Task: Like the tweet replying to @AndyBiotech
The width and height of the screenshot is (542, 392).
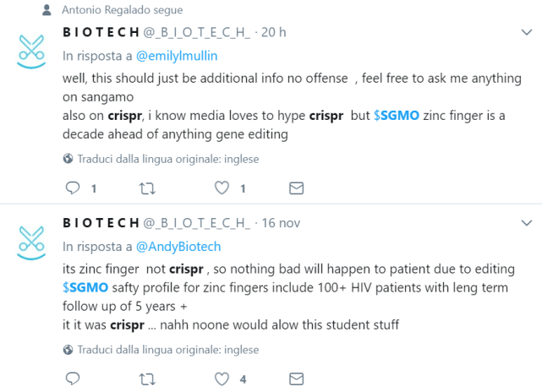Action: point(222,378)
